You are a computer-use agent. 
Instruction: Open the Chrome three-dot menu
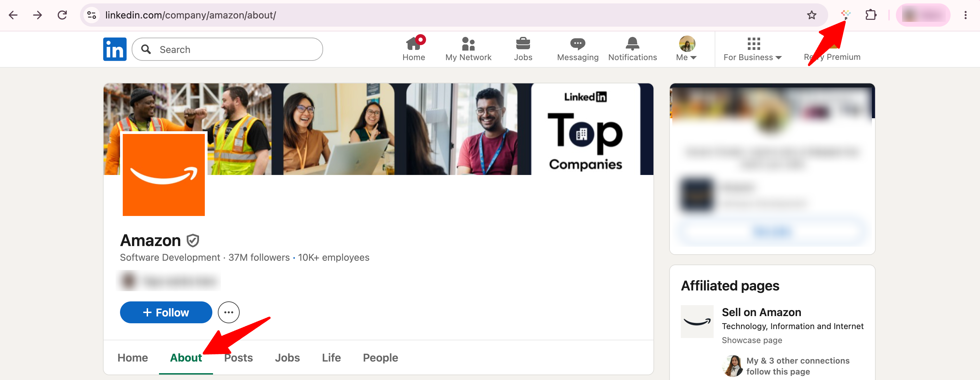pos(965,15)
